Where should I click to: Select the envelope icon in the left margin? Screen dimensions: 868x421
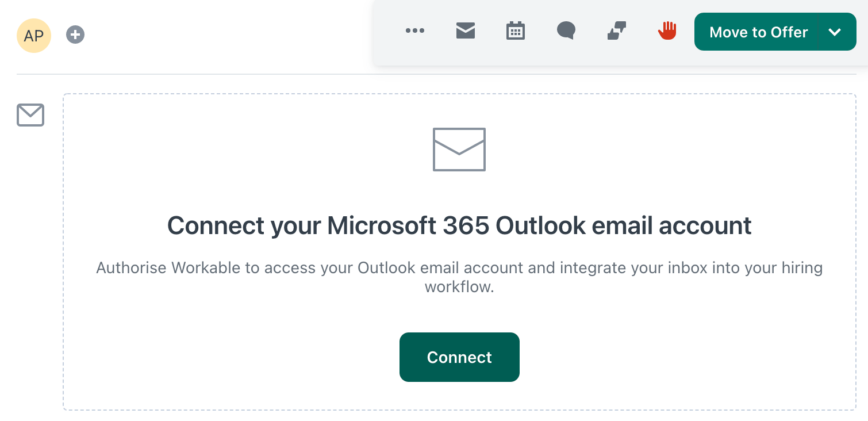tap(30, 115)
